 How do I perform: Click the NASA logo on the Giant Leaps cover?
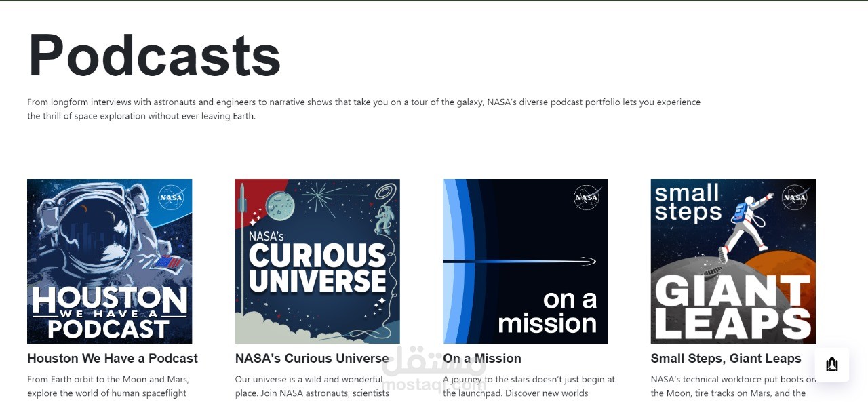coord(794,197)
